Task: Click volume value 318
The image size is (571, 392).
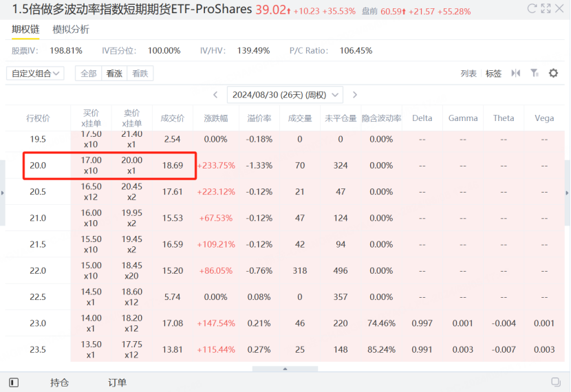Action: (300, 270)
